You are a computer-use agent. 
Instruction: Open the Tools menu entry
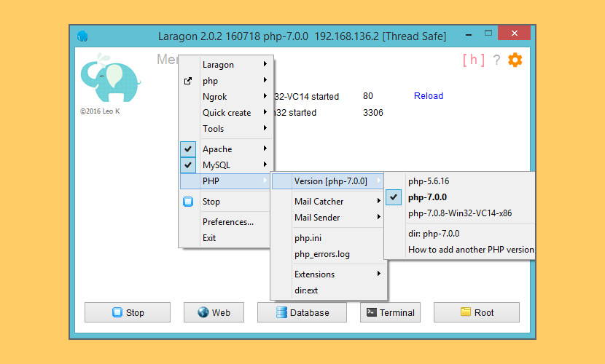coord(226,129)
